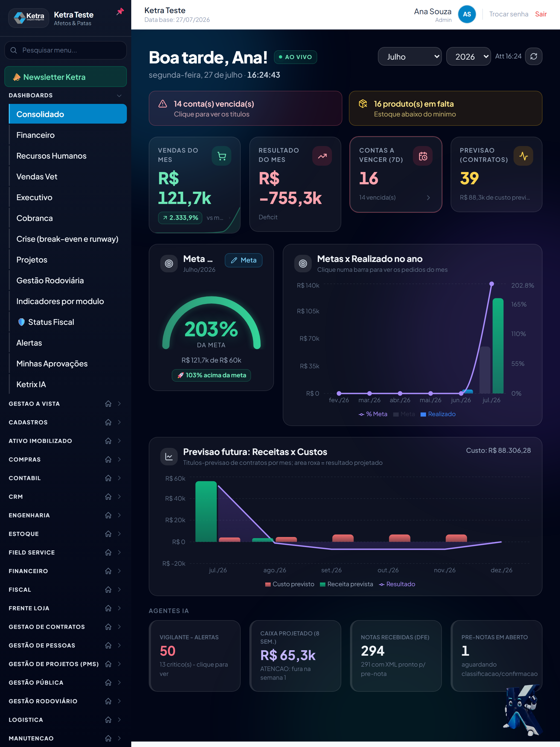Go to the Status Fiscal menu item
The width and height of the screenshot is (560, 747).
pos(68,322)
